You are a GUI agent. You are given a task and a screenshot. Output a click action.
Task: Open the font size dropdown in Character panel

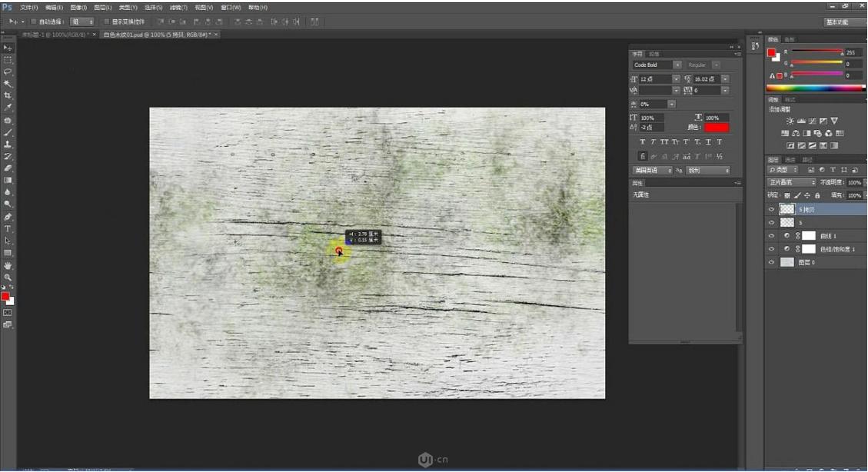[676, 78]
